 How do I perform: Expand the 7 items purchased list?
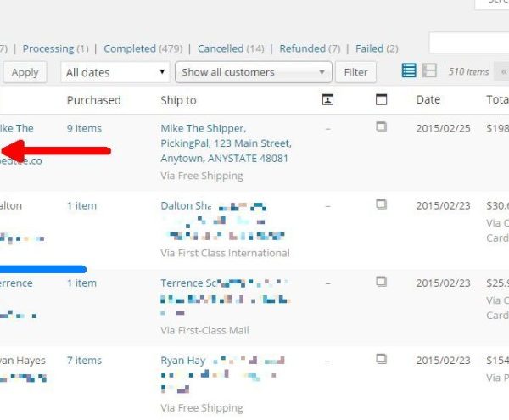pos(84,361)
